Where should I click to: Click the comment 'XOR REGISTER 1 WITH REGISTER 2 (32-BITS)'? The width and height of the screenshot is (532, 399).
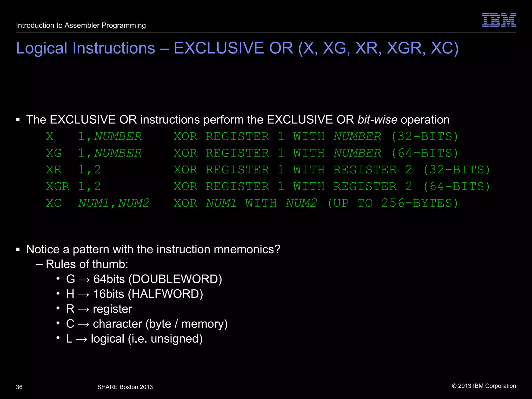332,170
